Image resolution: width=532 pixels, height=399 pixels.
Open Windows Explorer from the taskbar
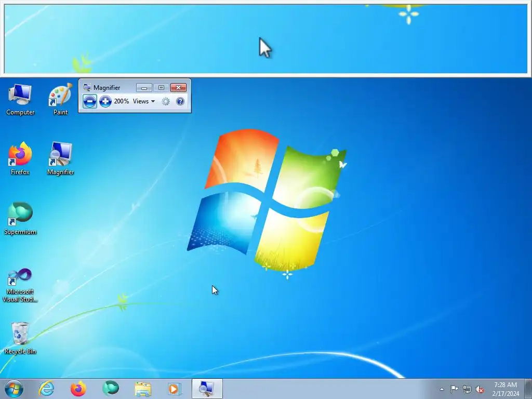point(143,389)
